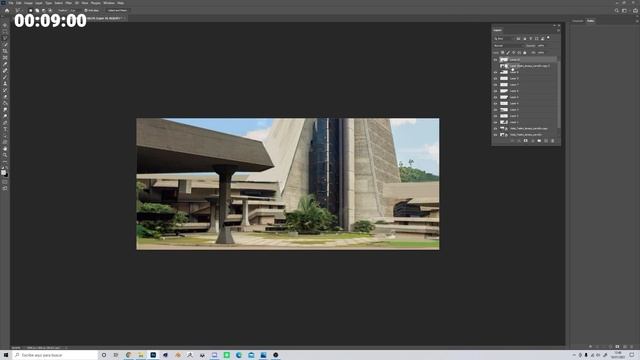Select the Eyedropper tool

tap(5, 64)
